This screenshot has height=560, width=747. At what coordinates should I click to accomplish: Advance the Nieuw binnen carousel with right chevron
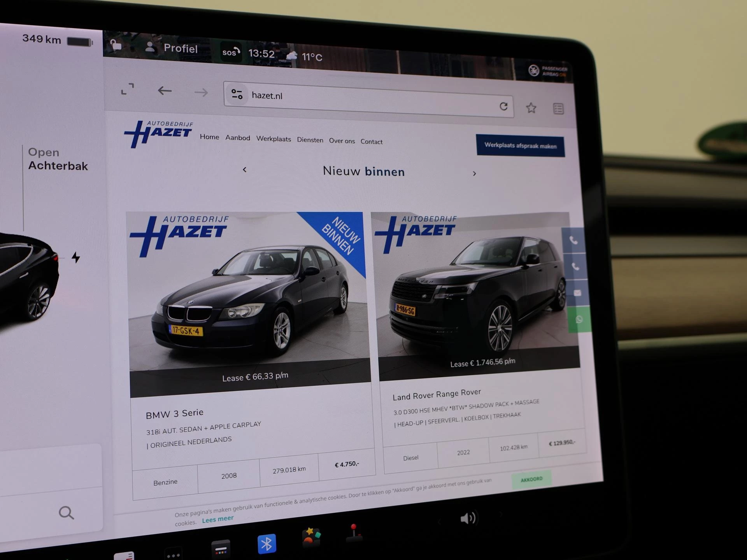click(475, 173)
